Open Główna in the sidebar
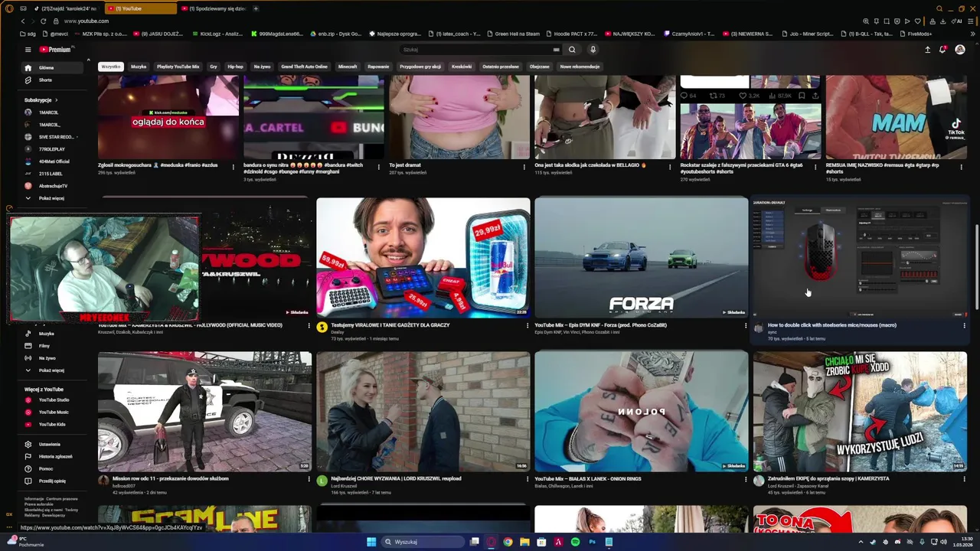The width and height of the screenshot is (980, 551). [x=52, y=67]
